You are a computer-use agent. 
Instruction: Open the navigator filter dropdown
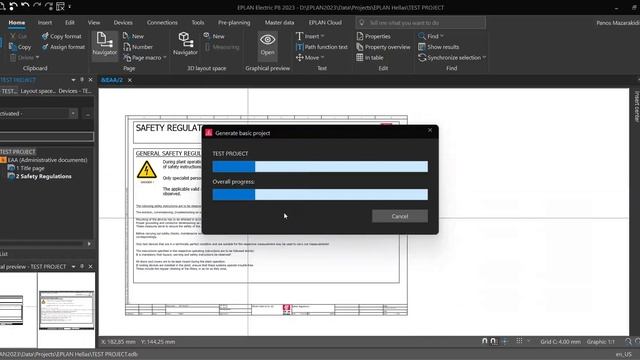point(73,113)
